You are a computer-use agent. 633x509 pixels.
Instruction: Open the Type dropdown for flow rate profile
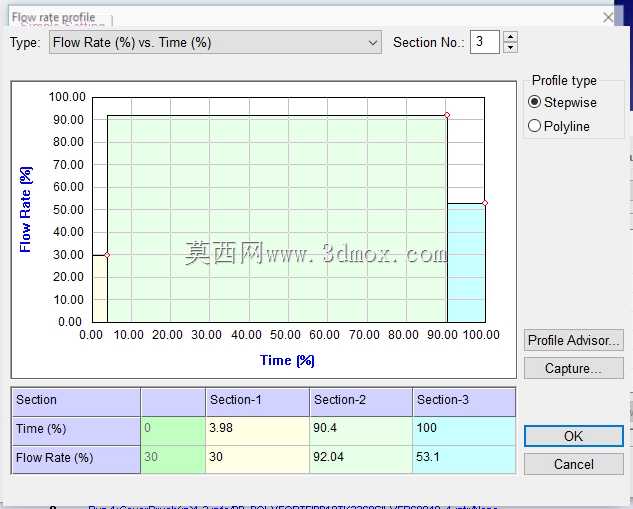(215, 42)
